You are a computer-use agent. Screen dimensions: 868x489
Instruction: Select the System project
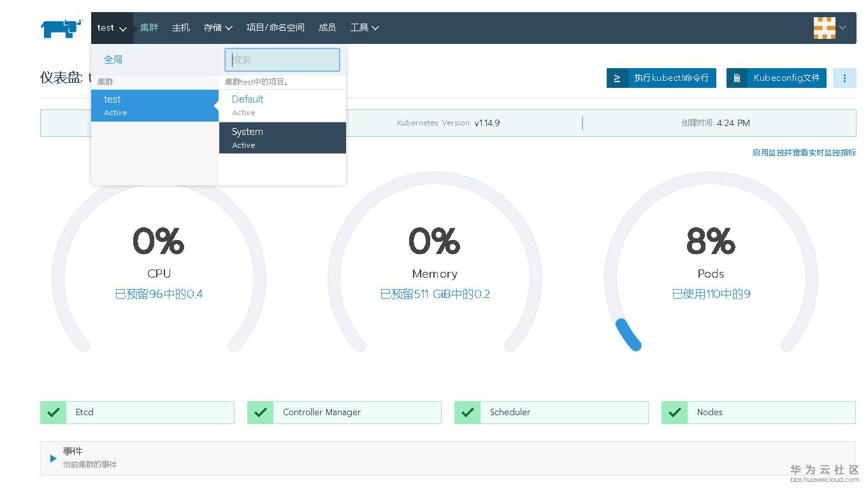[282, 138]
